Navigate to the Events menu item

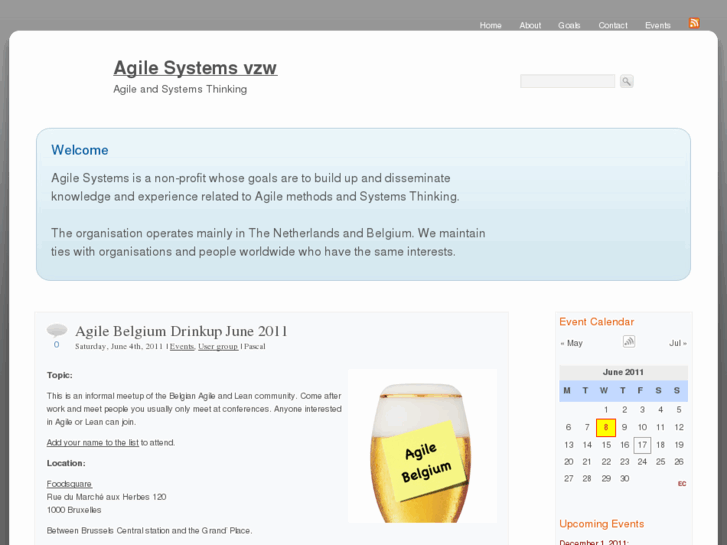(657, 26)
